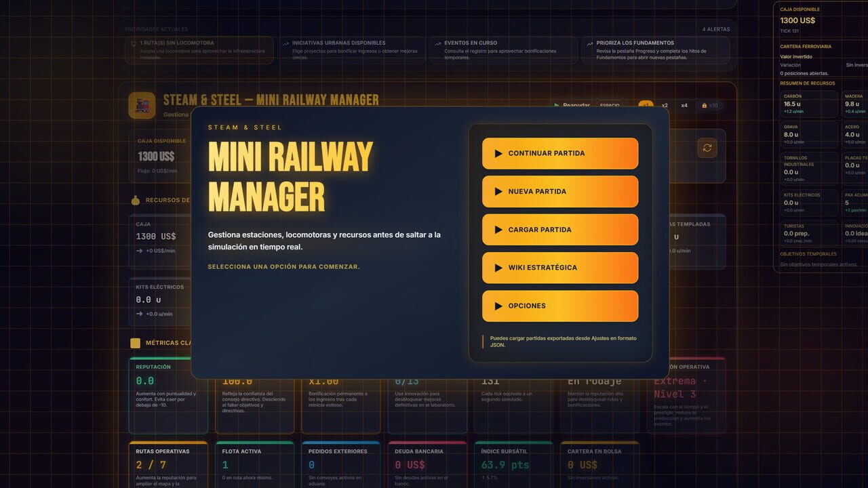
Task: Click the play arrow on Continuar Partida
Action: point(498,153)
